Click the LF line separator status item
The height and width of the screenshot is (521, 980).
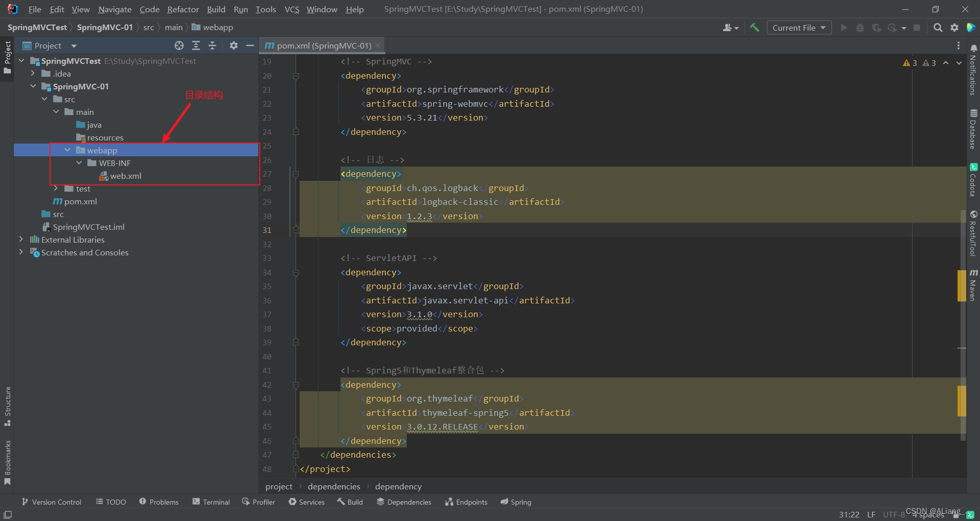pos(871,514)
